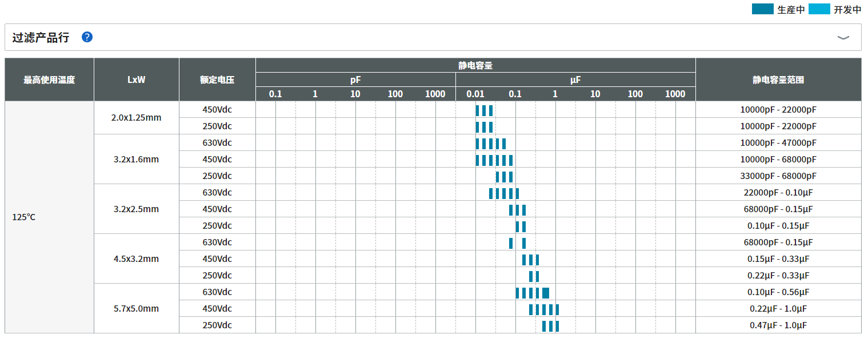The width and height of the screenshot is (868, 338).
Task: Select the 最高使用温度 column header
Action: click(x=49, y=80)
